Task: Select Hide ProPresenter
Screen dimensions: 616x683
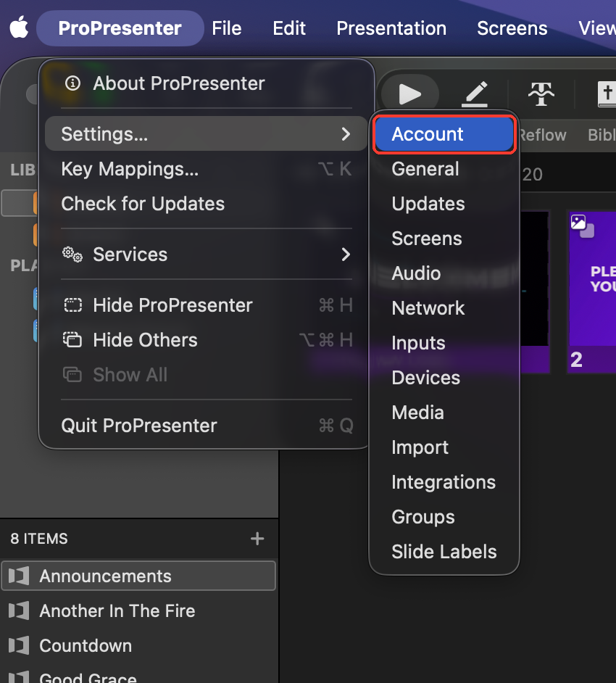Action: click(207, 305)
